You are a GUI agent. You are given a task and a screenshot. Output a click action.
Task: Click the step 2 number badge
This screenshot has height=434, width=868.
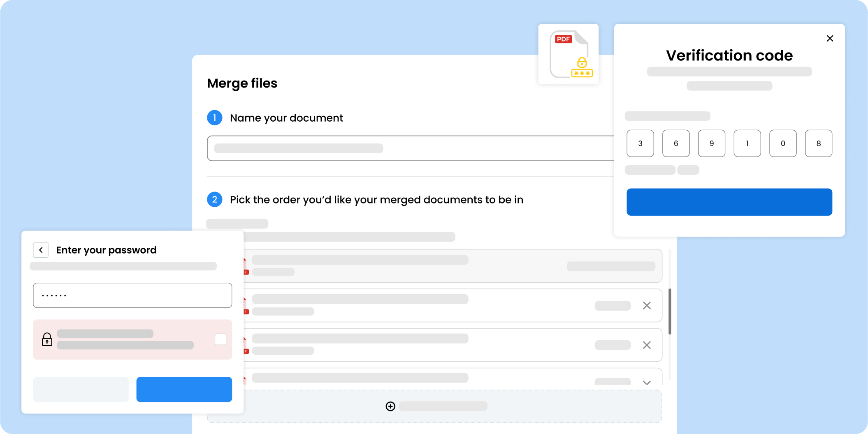(x=214, y=200)
